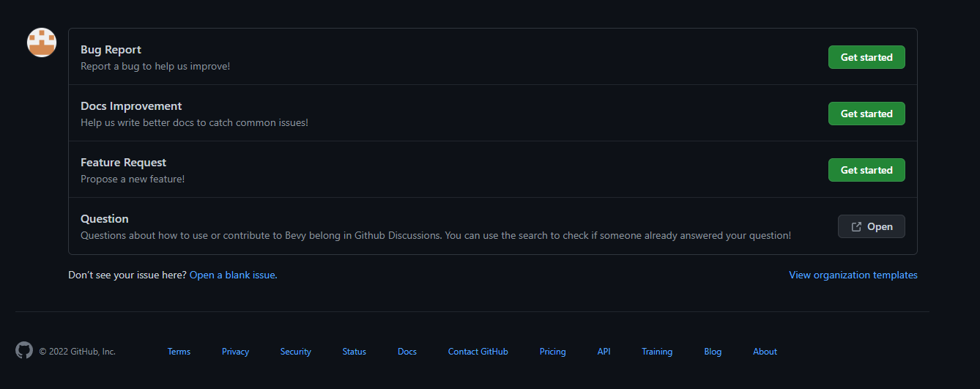This screenshot has height=389, width=980.
Task: Open the Docs footer link
Action: 407,352
